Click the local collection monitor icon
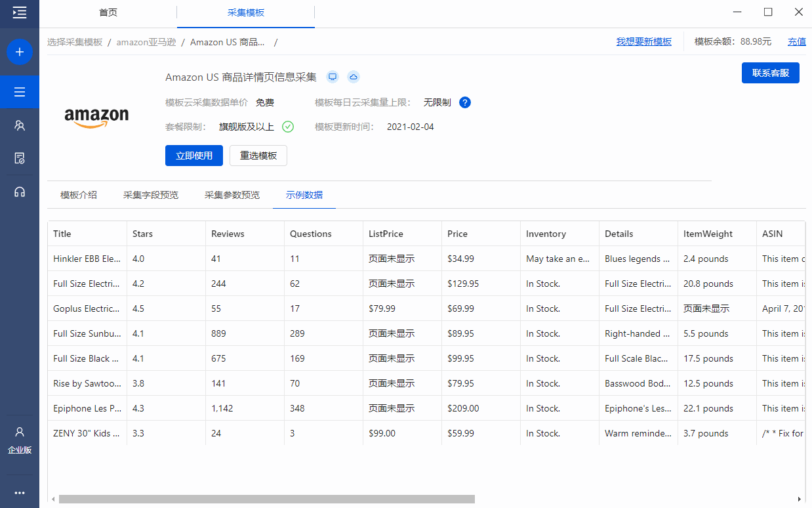Viewport: 812px width, 508px height. [333, 77]
